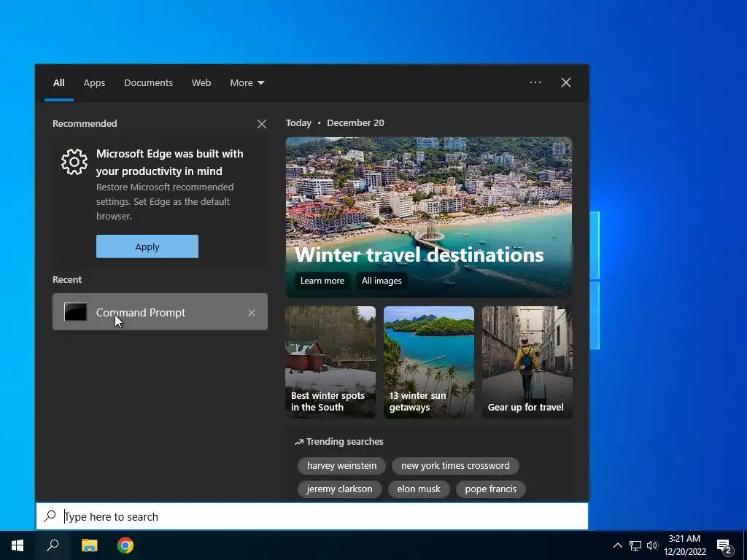The height and width of the screenshot is (560, 747).
Task: Search trending term elon musk
Action: pyautogui.click(x=419, y=489)
